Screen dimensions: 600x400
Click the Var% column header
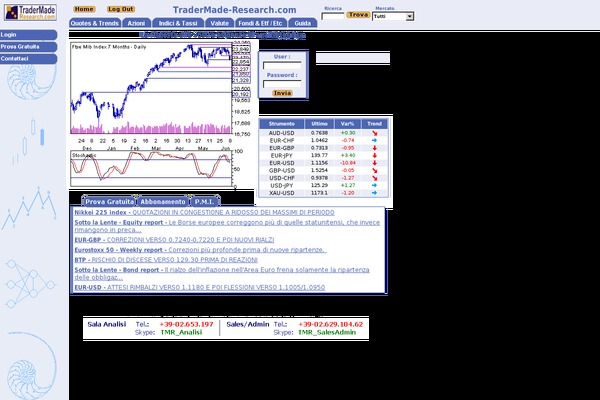click(347, 124)
